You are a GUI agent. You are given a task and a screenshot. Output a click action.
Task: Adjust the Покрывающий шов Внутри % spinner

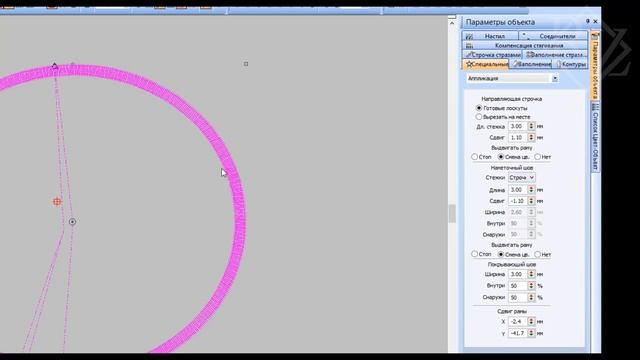point(531,286)
